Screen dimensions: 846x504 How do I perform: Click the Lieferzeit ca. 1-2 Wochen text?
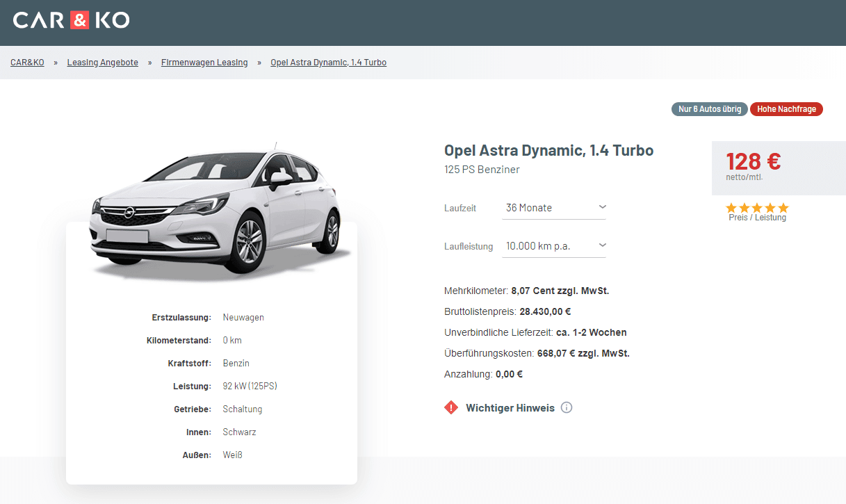535,332
